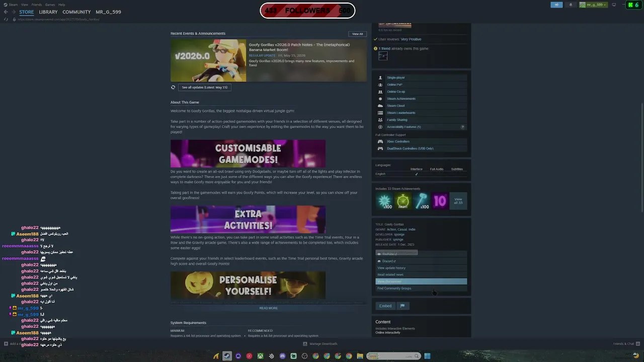Open the notifications bell
The width and height of the screenshot is (644, 362).
tap(571, 5)
